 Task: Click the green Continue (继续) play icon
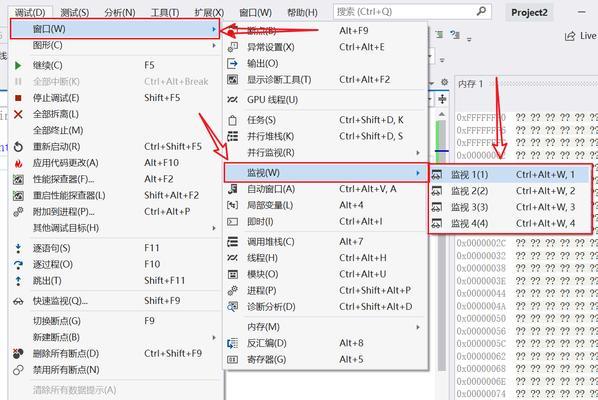point(18,66)
